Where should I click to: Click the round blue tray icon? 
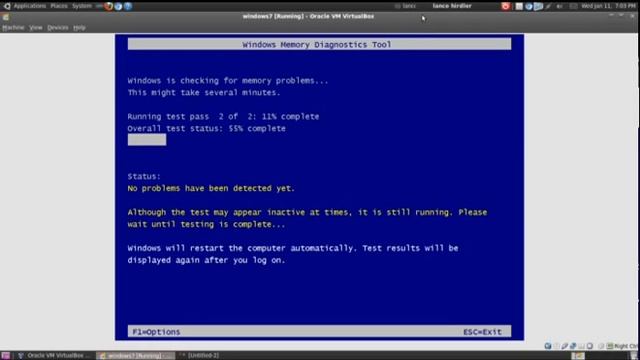pos(529,6)
